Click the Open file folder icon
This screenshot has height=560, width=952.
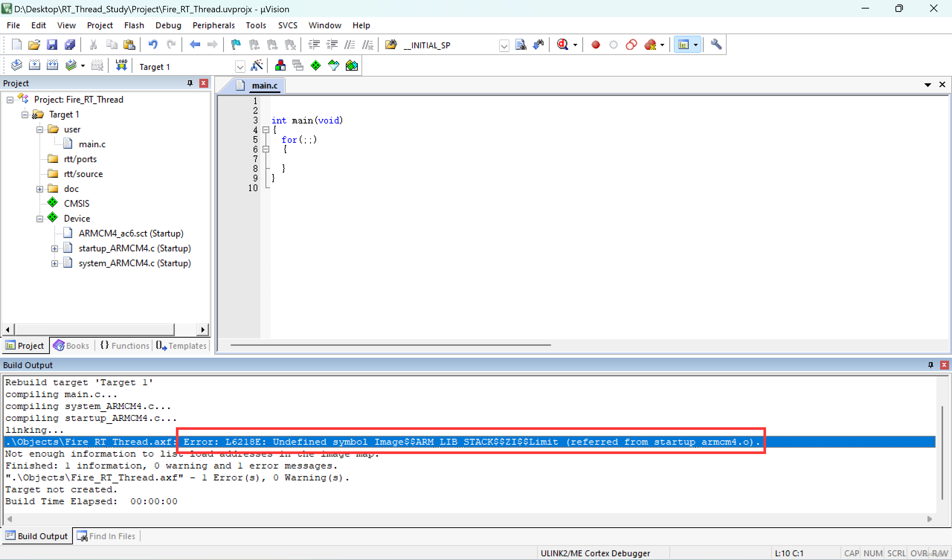[x=34, y=45]
